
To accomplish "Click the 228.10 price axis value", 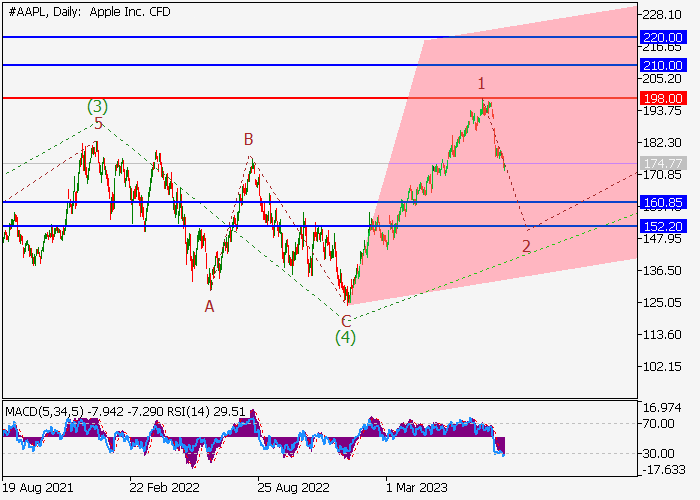I will pos(662,15).
